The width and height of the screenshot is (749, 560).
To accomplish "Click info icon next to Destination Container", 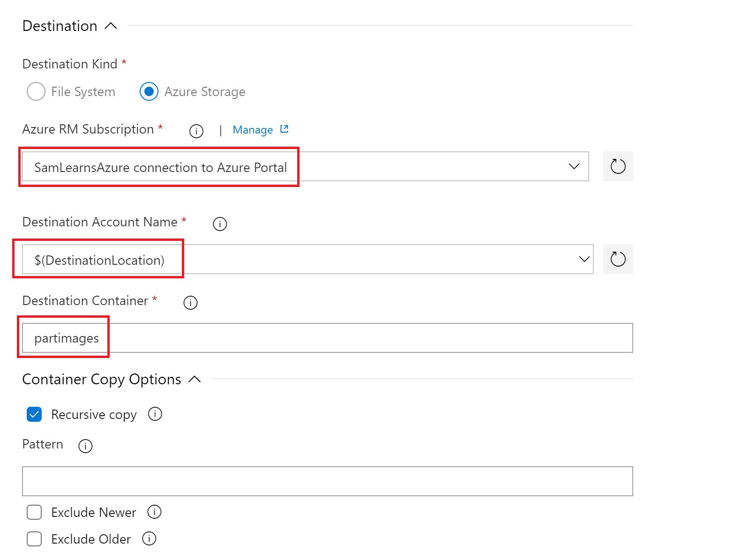I will pyautogui.click(x=190, y=303).
